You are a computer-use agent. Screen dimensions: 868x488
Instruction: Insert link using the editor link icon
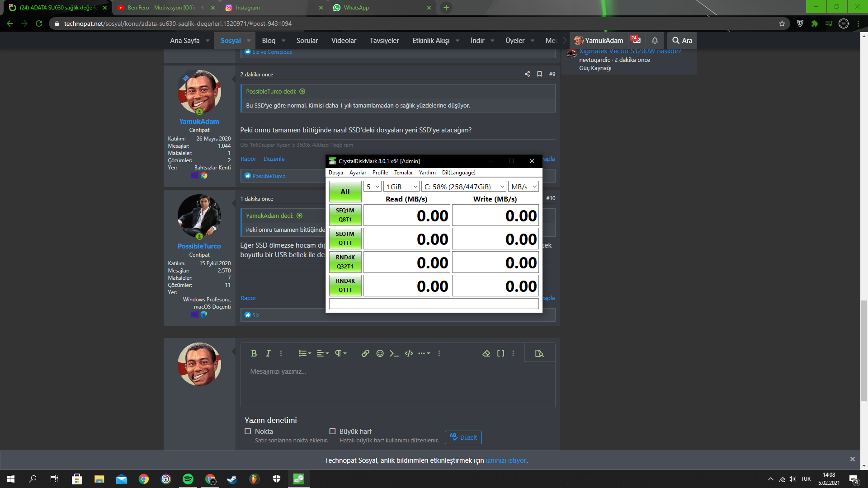pyautogui.click(x=365, y=353)
